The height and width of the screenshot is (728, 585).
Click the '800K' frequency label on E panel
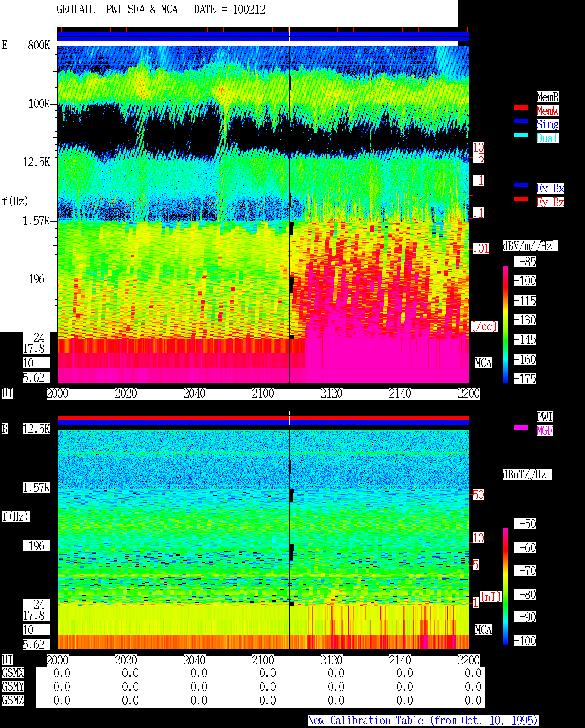[x=39, y=45]
